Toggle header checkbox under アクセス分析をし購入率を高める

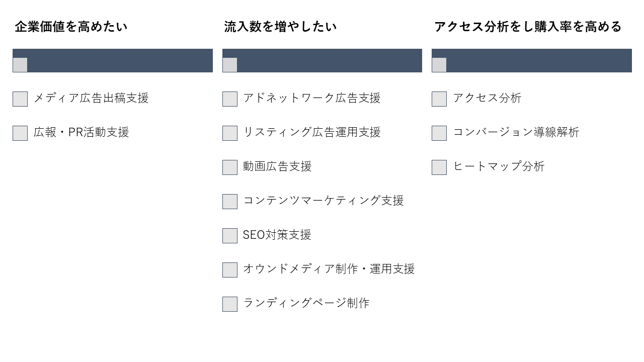pos(439,65)
